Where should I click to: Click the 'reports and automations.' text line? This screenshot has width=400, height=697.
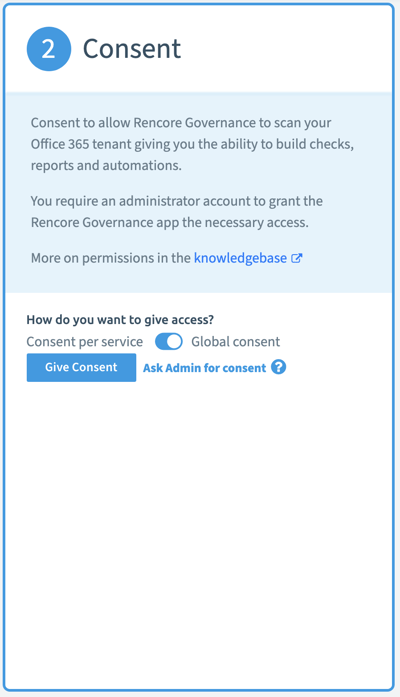click(106, 165)
